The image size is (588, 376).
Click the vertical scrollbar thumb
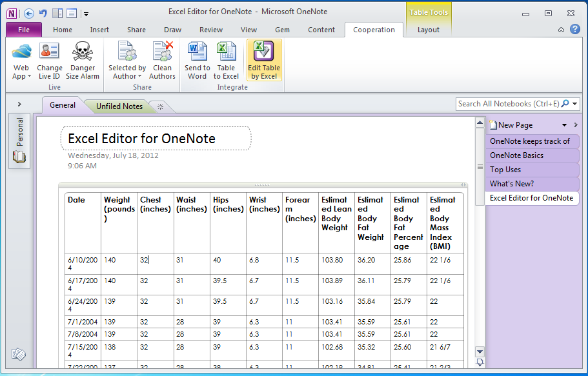pyautogui.click(x=480, y=166)
